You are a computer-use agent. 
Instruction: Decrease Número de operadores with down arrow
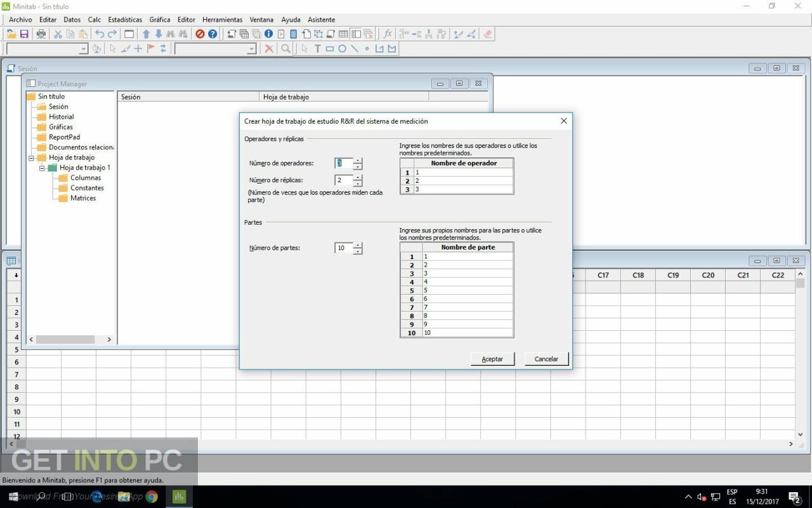[x=358, y=166]
